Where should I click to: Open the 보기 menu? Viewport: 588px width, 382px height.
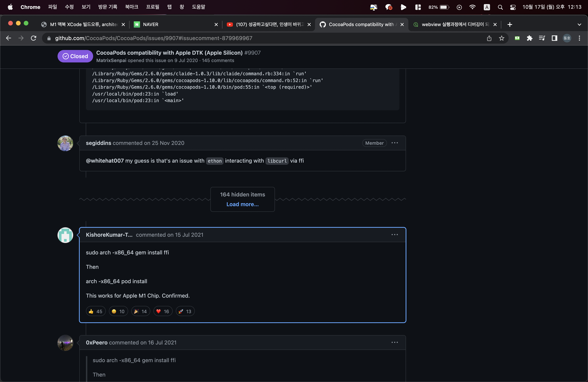tap(86, 7)
